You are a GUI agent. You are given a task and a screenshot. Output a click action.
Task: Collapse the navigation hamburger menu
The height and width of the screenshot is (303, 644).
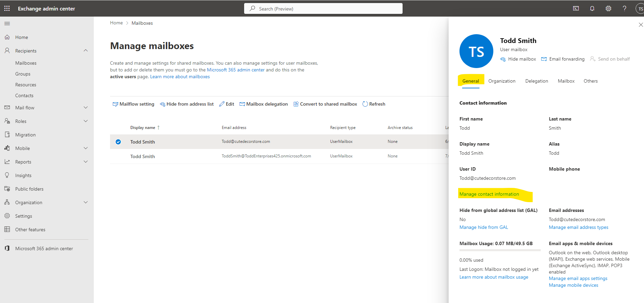click(x=7, y=24)
